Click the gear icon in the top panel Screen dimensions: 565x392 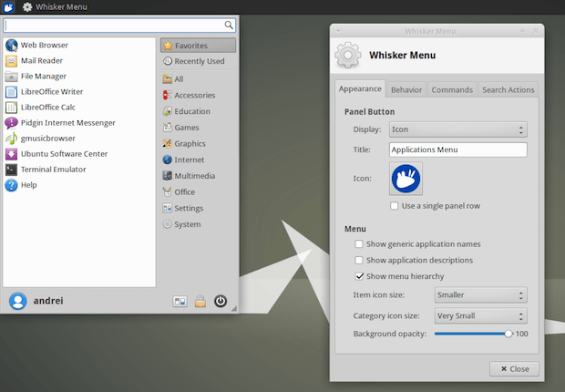click(27, 7)
